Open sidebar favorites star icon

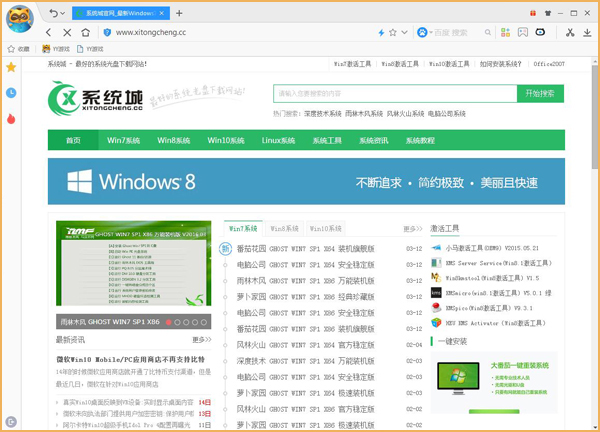point(11,67)
